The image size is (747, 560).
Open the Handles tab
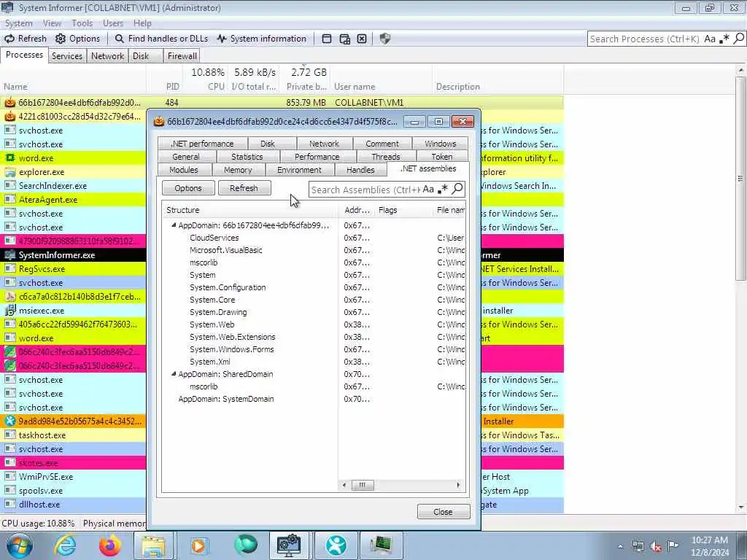360,170
